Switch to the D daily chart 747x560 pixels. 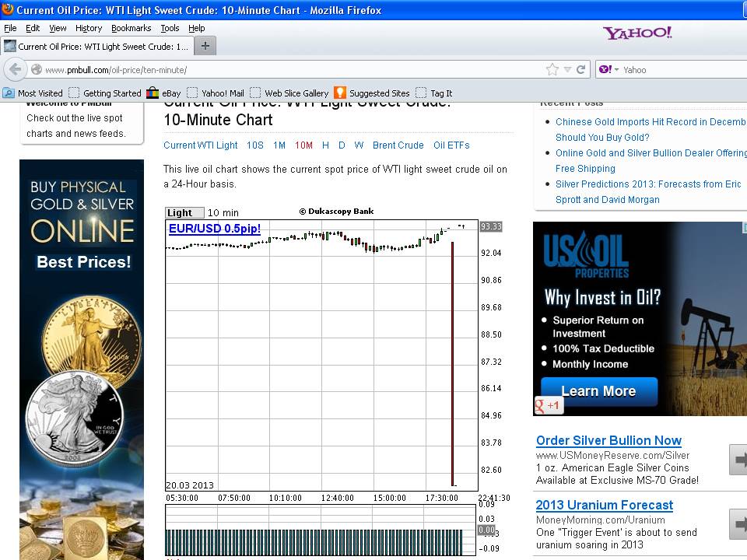pos(342,145)
